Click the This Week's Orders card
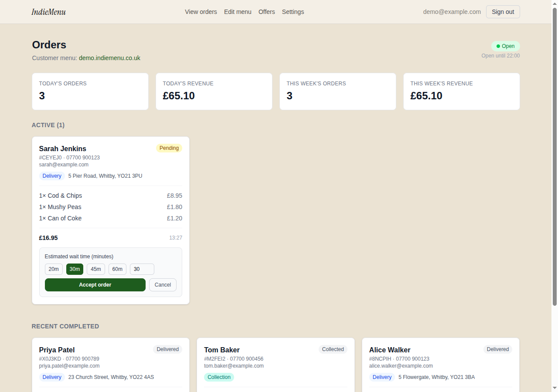 pos(338,91)
